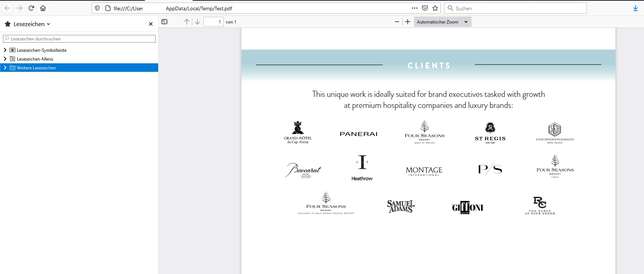The width and height of the screenshot is (644, 274).
Task: Click the Lesezeichen durchsuchen search field
Action: pos(79,39)
